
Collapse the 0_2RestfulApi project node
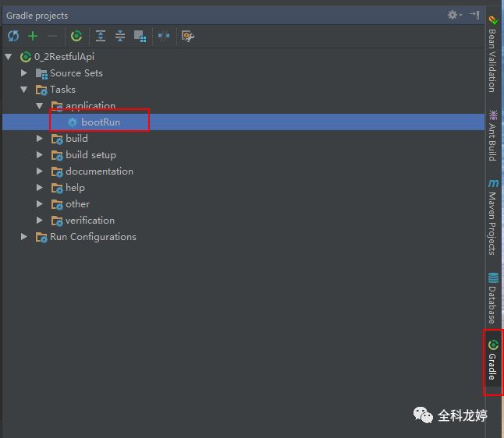[9, 57]
